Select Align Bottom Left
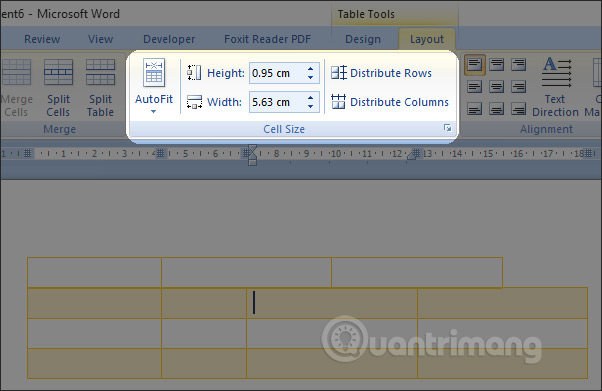The height and width of the screenshot is (391, 602). tap(475, 109)
